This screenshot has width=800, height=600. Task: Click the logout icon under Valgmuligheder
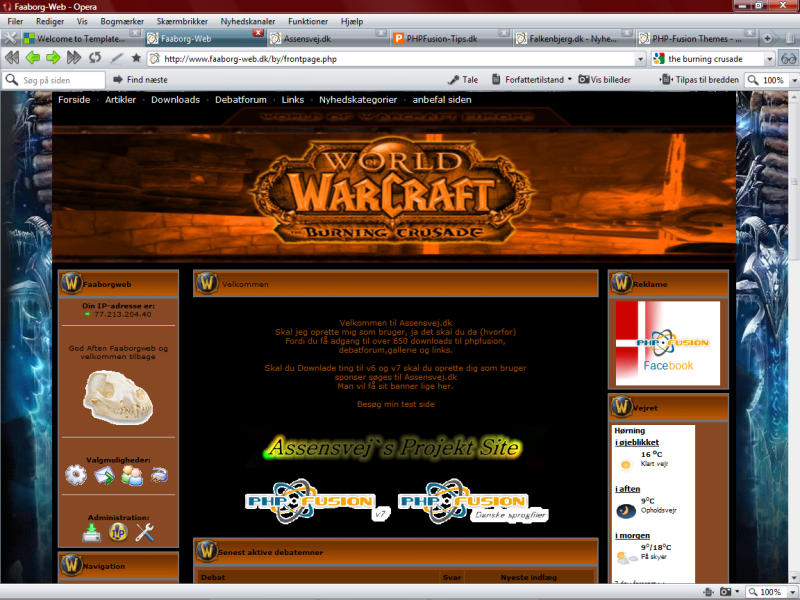point(159,476)
